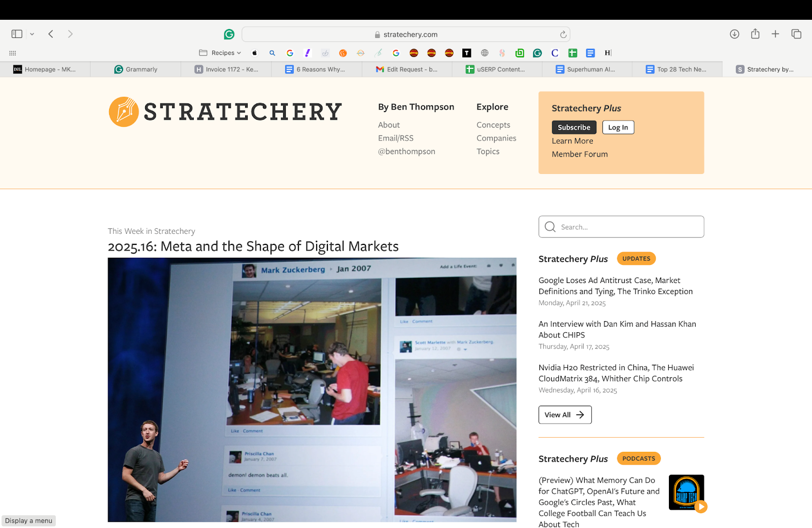Open the Learn More link

point(572,141)
